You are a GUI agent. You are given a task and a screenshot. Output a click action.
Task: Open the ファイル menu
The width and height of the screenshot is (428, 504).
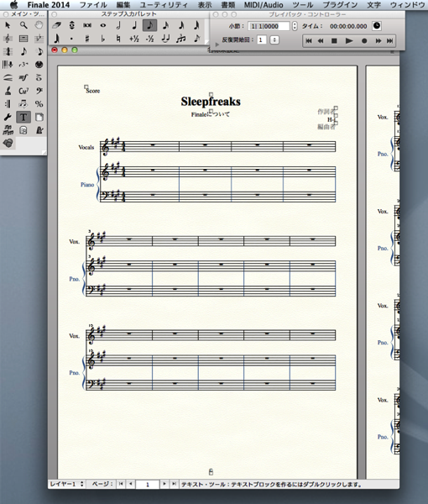[x=93, y=5]
